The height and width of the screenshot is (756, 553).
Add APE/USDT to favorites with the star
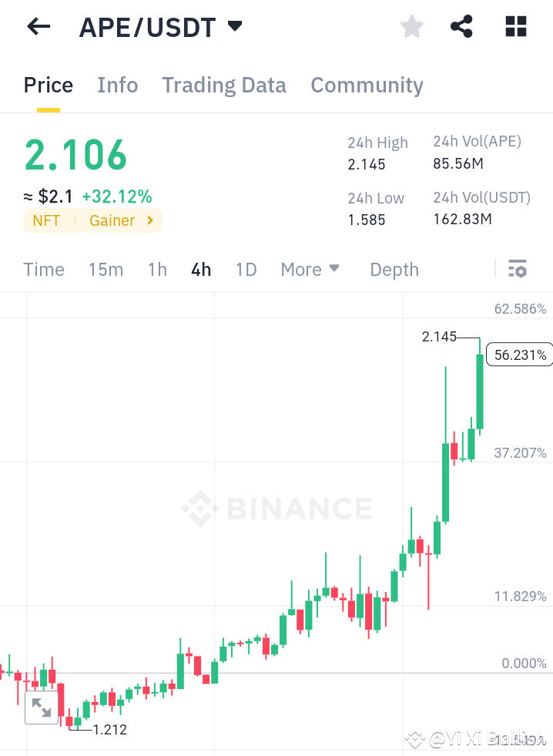click(411, 26)
